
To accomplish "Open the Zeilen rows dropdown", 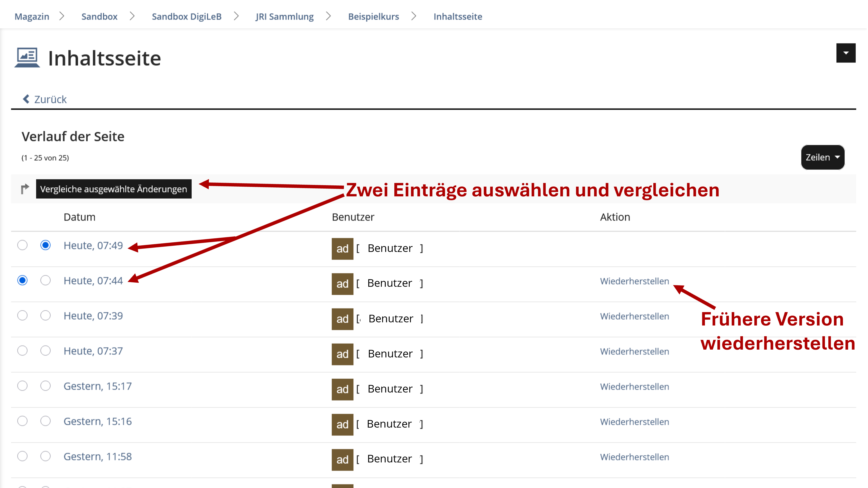I will click(x=822, y=157).
